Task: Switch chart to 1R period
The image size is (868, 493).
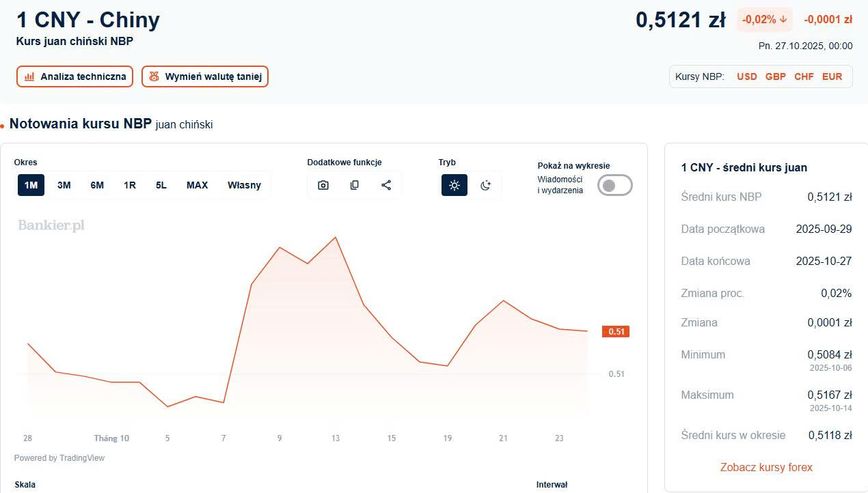Action: tap(130, 185)
